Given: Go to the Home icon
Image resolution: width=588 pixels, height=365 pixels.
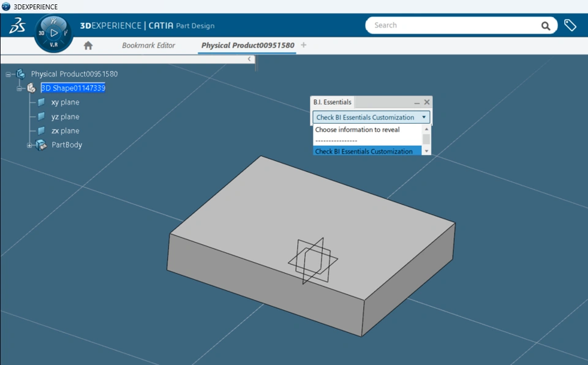Looking at the screenshot, I should tap(88, 45).
